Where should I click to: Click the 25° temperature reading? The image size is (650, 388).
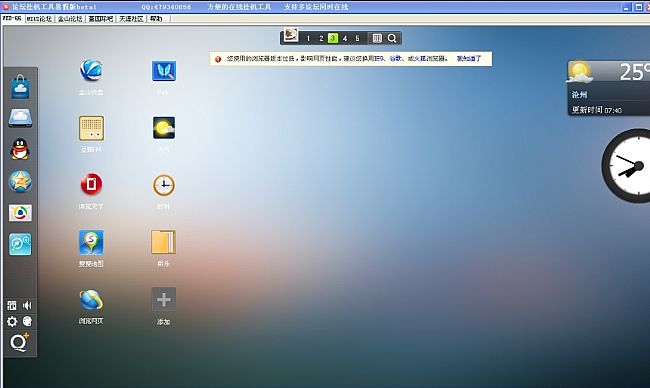click(634, 73)
